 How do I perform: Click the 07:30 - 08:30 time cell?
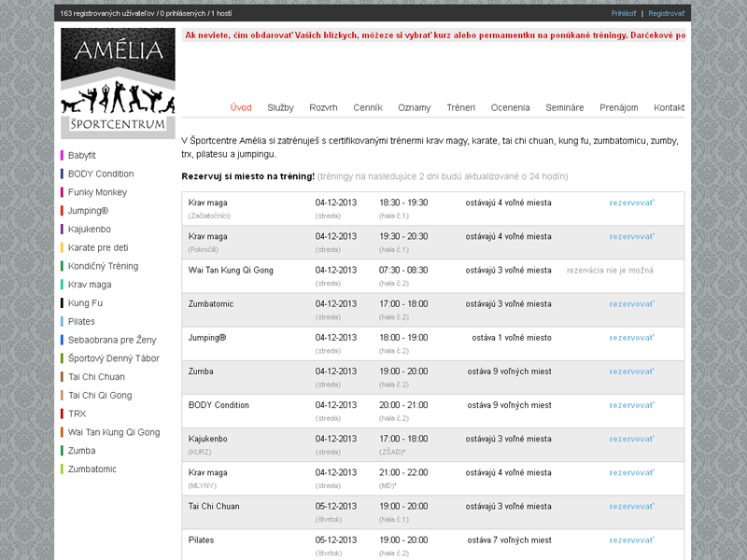[x=403, y=270]
